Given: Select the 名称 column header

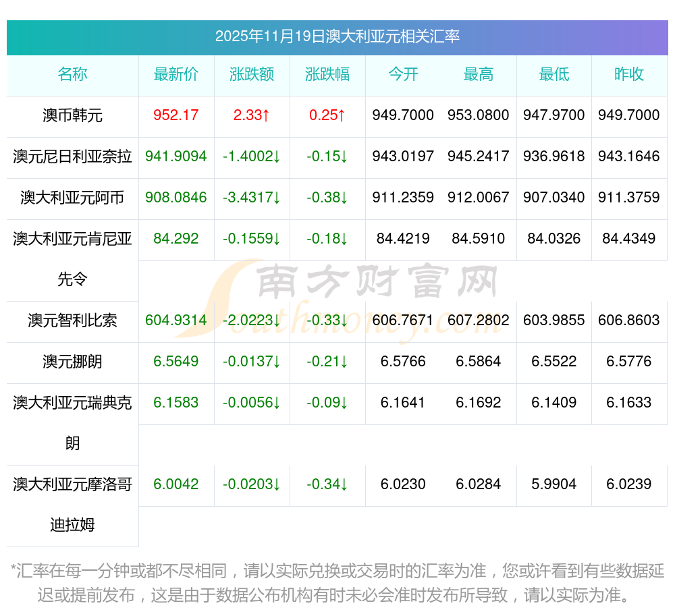Looking at the screenshot, I should [x=72, y=75].
